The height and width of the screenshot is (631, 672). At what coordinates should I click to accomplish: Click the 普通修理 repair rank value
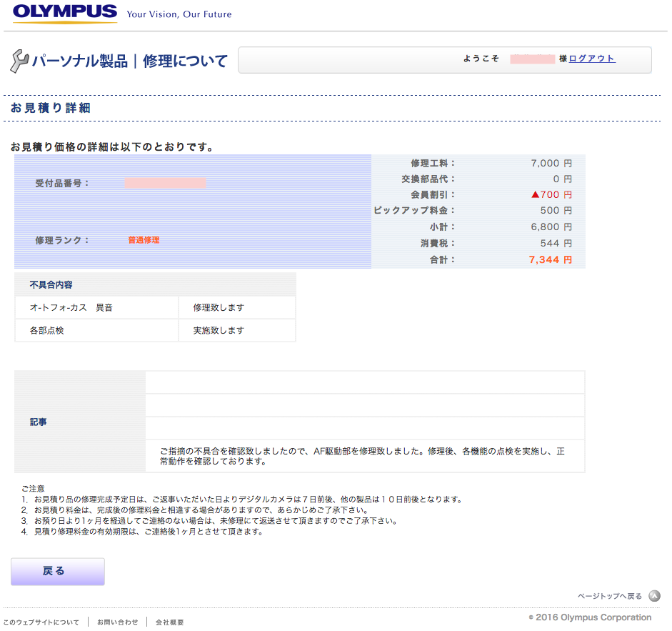coord(144,240)
